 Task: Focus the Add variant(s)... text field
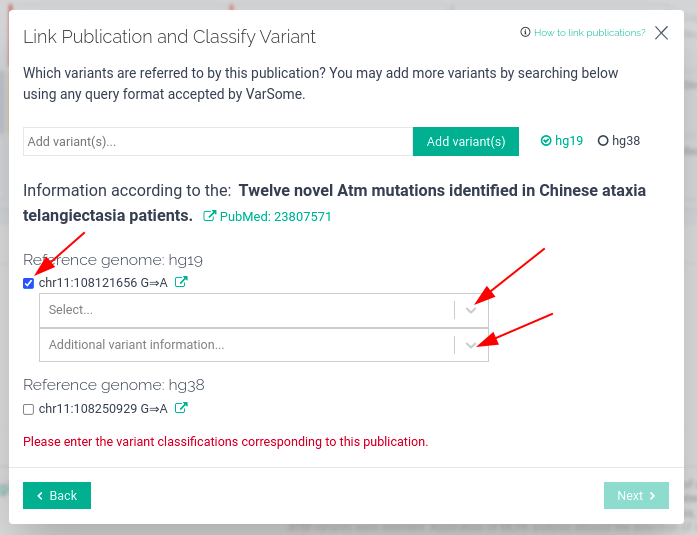[218, 141]
